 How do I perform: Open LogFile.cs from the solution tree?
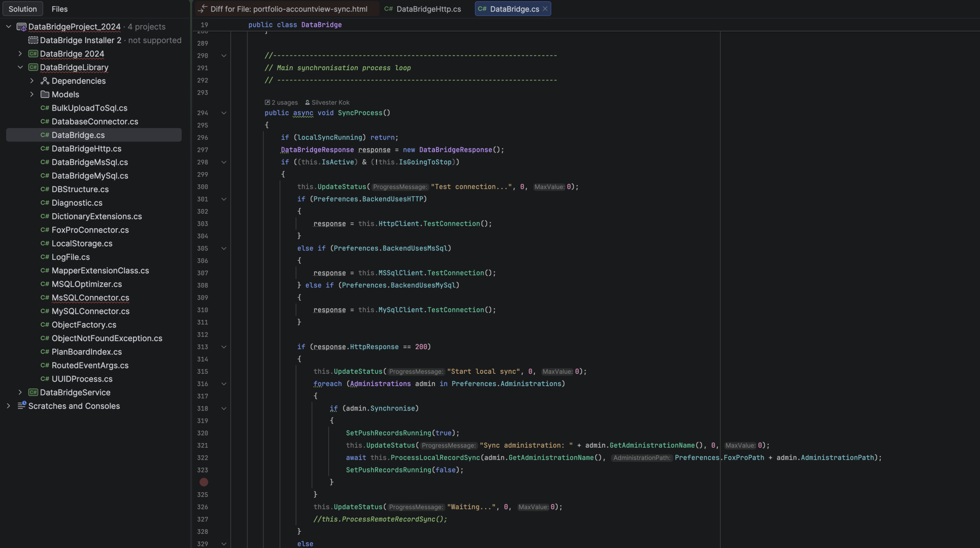(x=71, y=257)
